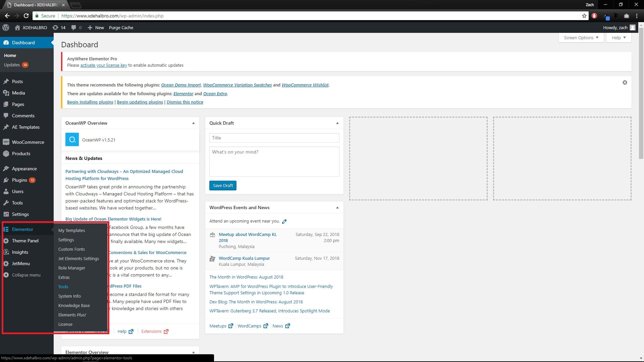Click the Plugins plug icon
Image resolution: width=644 pixels, height=362 pixels.
coord(6,180)
